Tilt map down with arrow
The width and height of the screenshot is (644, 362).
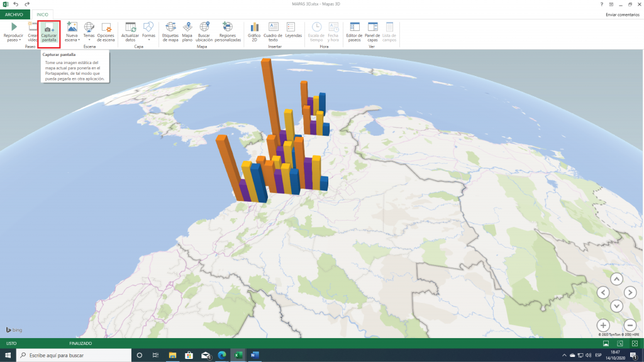pos(616,306)
